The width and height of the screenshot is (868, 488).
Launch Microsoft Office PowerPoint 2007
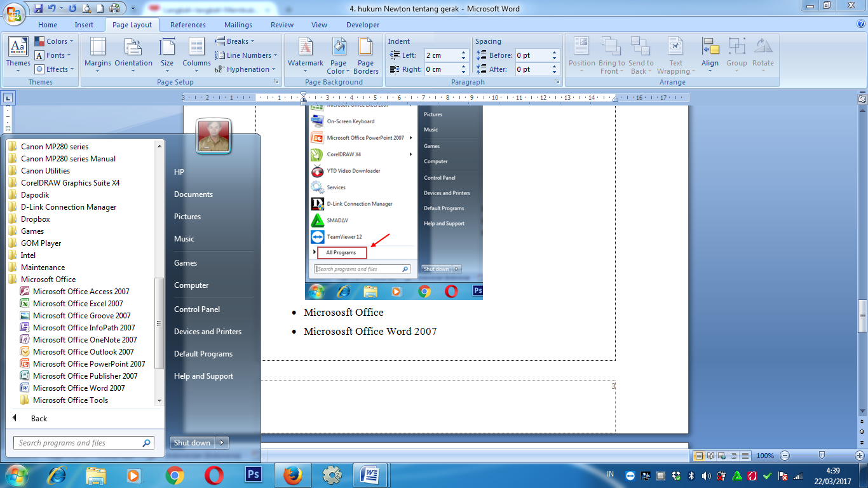[83, 364]
